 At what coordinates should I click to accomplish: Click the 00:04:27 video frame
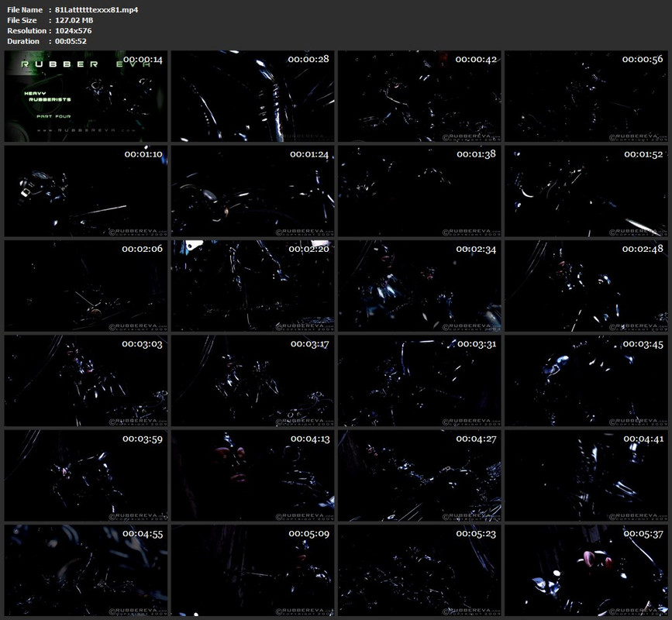[x=419, y=476]
